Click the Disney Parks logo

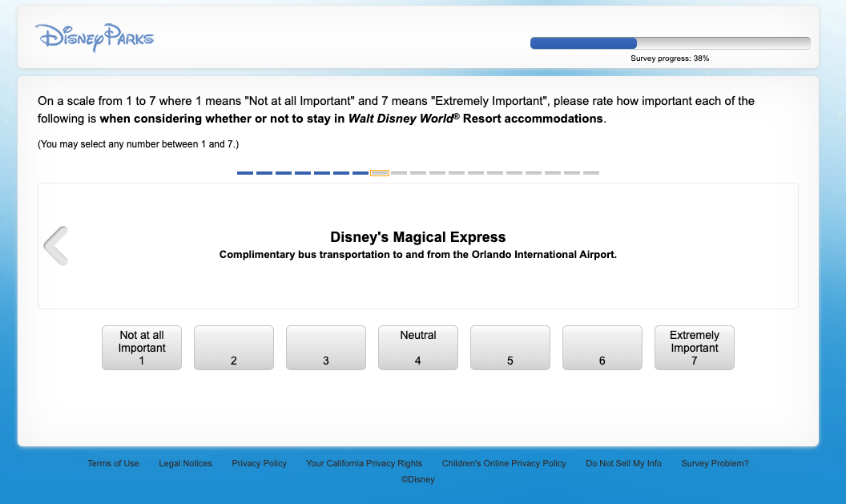click(94, 36)
